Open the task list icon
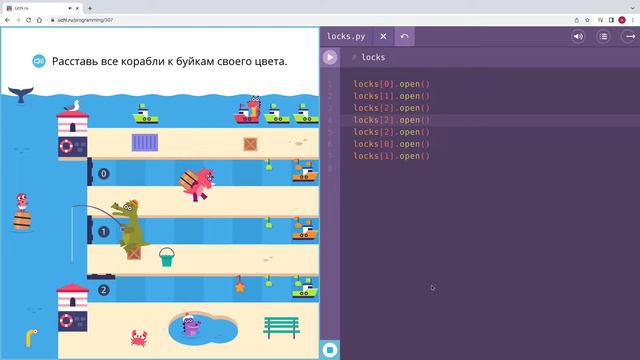Viewport: 640px width, 360px height. [603, 36]
